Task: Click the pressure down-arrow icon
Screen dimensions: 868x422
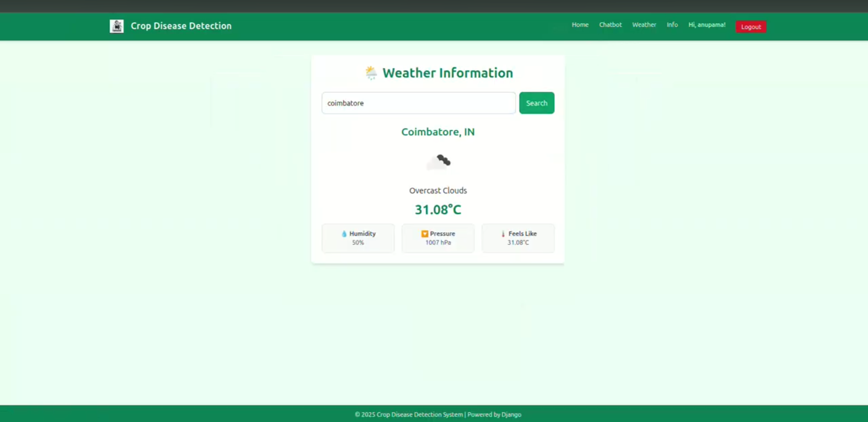Action: pos(425,234)
